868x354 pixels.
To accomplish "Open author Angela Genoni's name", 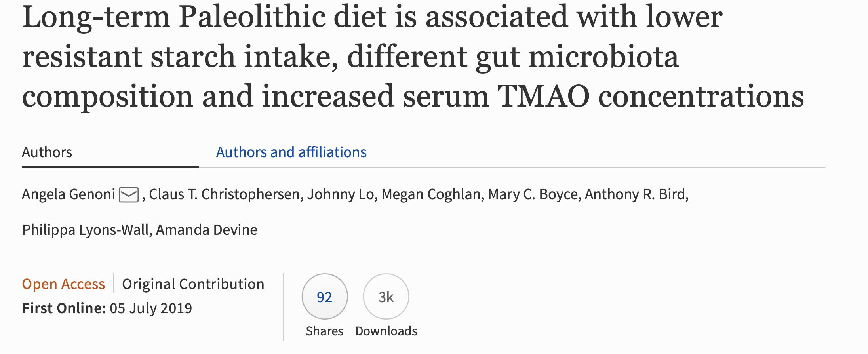I will click(x=69, y=194).
